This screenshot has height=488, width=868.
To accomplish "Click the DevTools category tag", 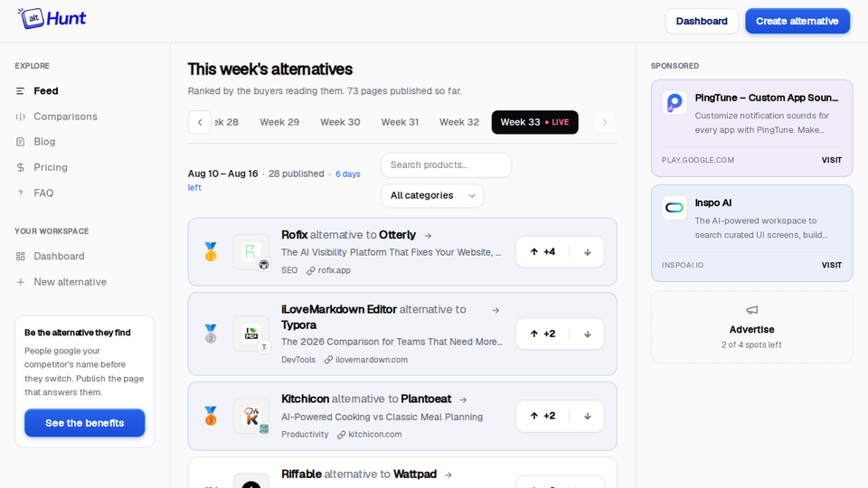I will [x=297, y=360].
